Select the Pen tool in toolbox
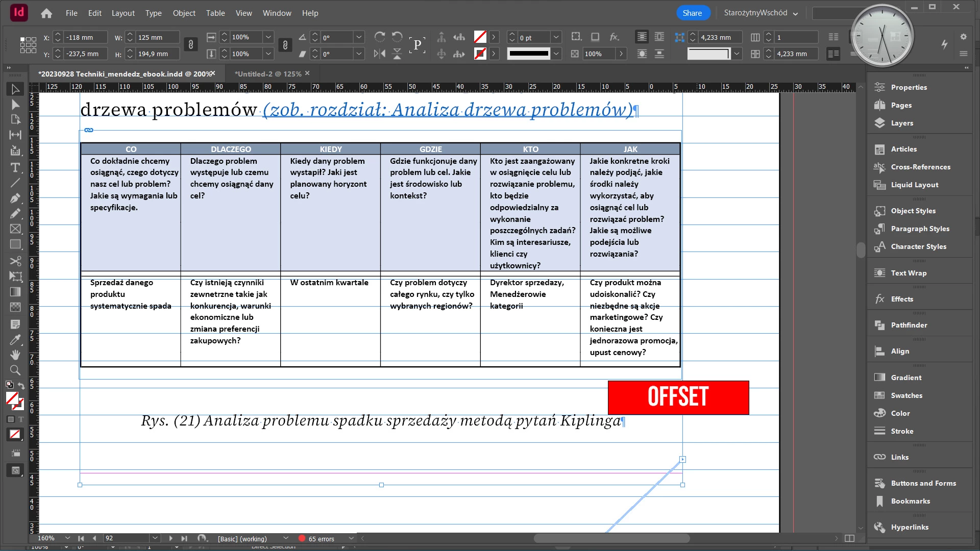 (x=15, y=198)
